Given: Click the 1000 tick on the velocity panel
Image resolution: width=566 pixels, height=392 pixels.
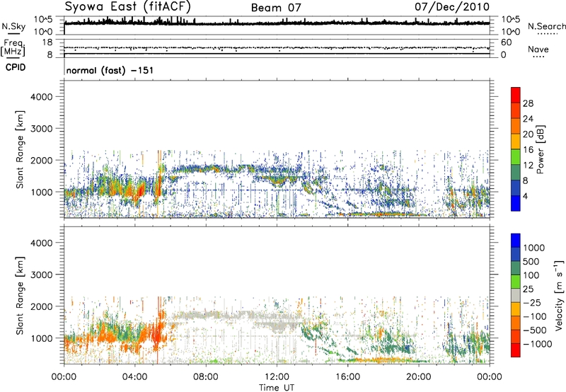Looking at the screenshot, I should [42, 338].
